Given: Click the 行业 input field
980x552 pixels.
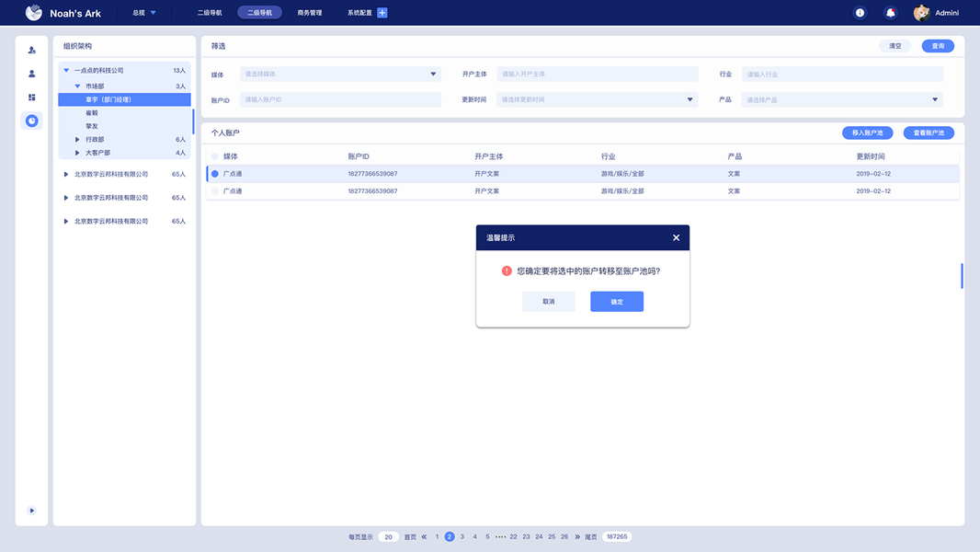Looking at the screenshot, I should [x=842, y=74].
